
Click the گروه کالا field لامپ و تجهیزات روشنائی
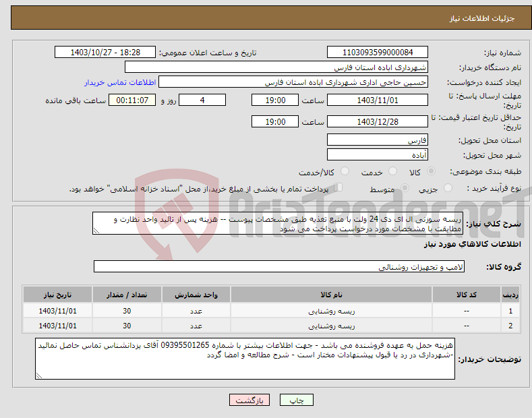(279, 267)
